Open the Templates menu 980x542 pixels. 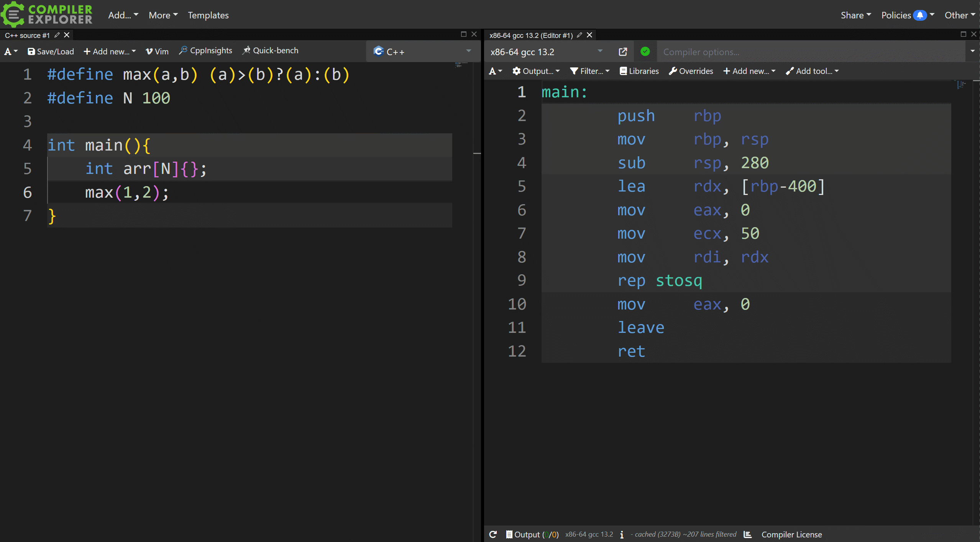208,15
